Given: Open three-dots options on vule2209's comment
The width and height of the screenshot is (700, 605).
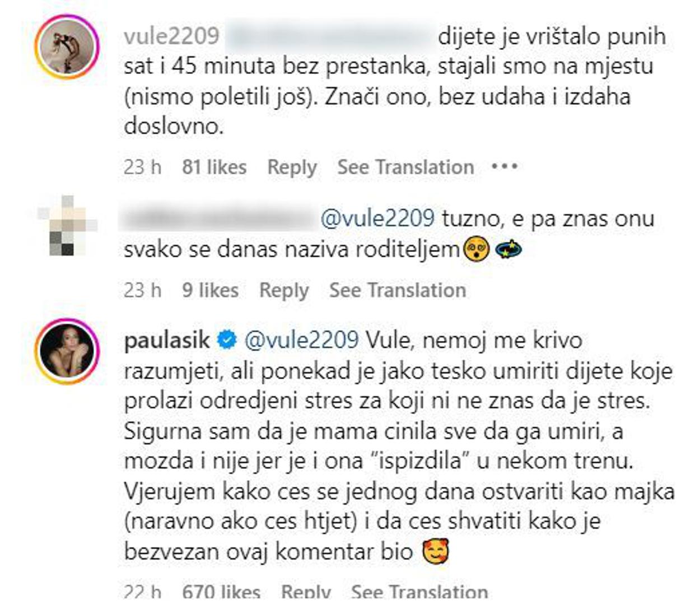Looking at the screenshot, I should 504,166.
